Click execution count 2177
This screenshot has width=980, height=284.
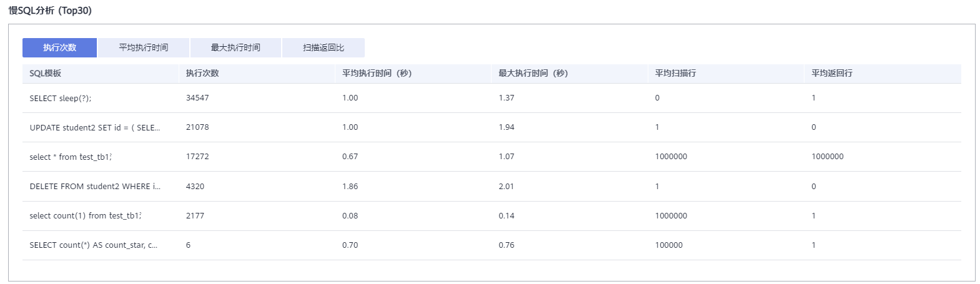coord(195,215)
